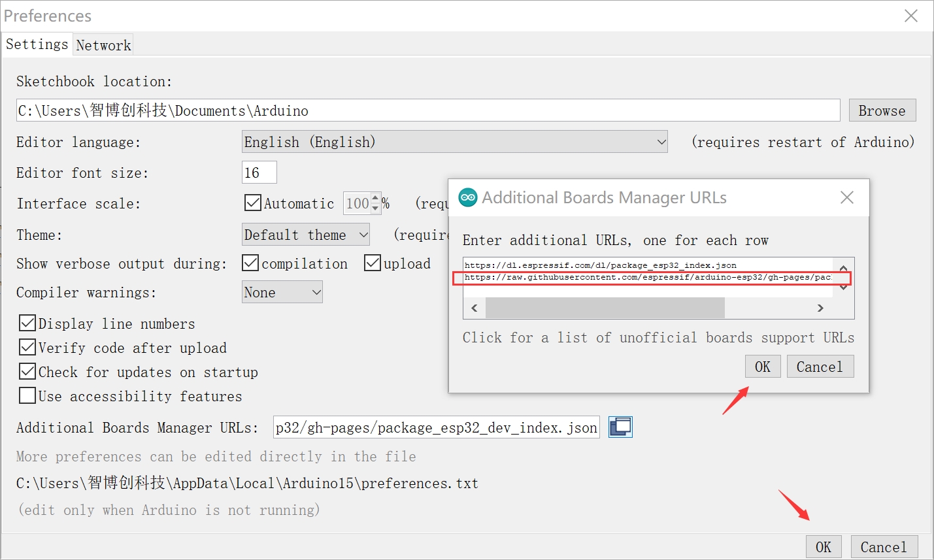
Task: Close the Preferences window
Action: [911, 16]
